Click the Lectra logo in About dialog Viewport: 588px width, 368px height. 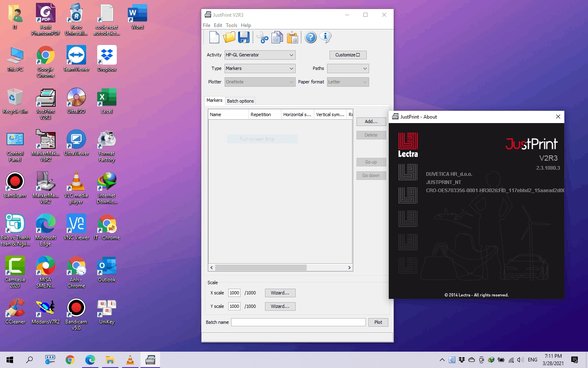click(408, 145)
